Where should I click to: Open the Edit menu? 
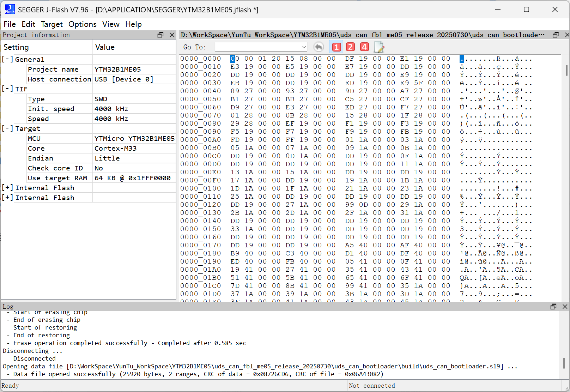coord(28,24)
